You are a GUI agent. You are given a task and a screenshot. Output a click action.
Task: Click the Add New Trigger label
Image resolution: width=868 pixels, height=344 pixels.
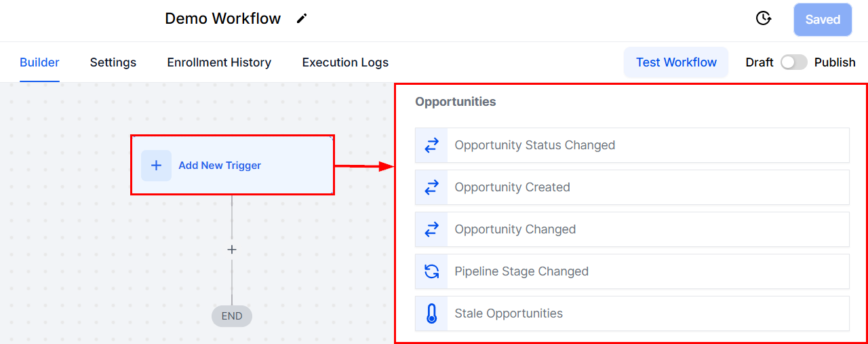click(220, 166)
